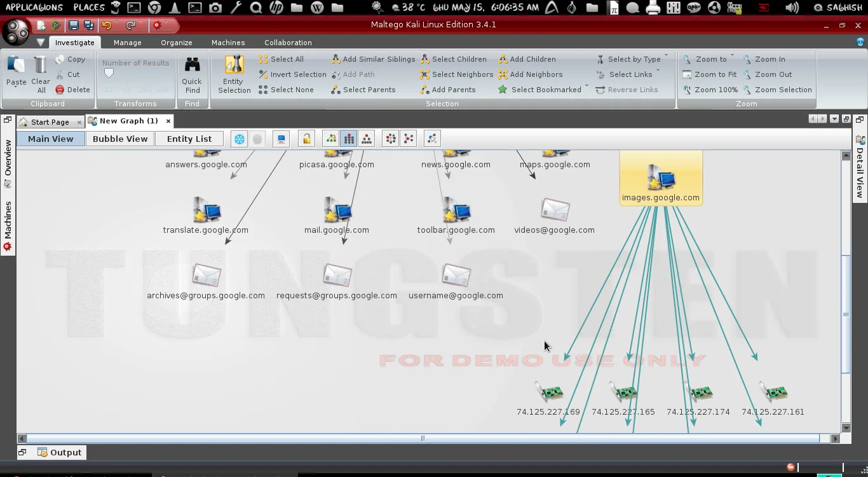The width and height of the screenshot is (868, 477).
Task: Select the triangular pyramid layout icon
Action: pos(367,139)
